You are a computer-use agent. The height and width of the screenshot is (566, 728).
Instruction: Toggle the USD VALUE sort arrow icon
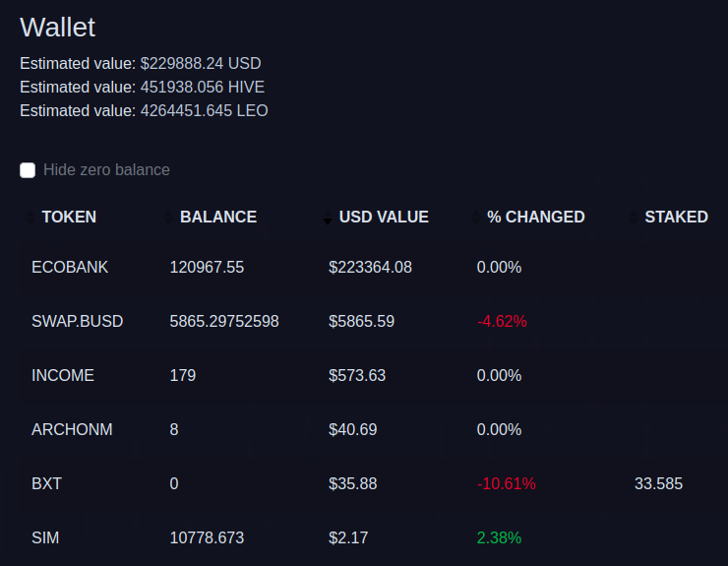[x=328, y=217]
